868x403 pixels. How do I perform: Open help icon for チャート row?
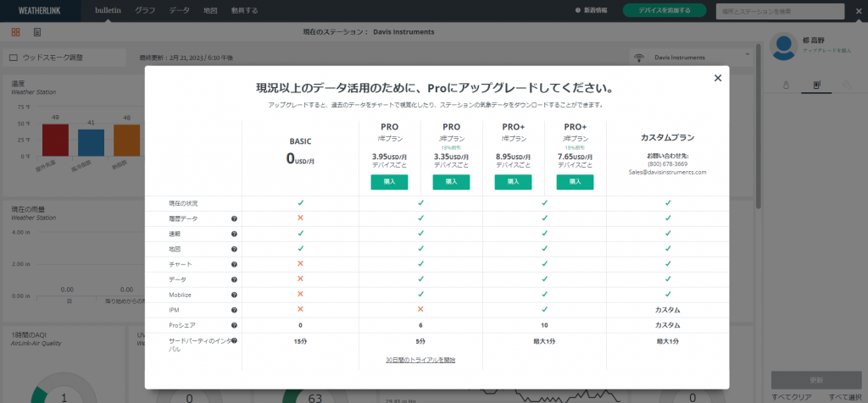point(234,264)
